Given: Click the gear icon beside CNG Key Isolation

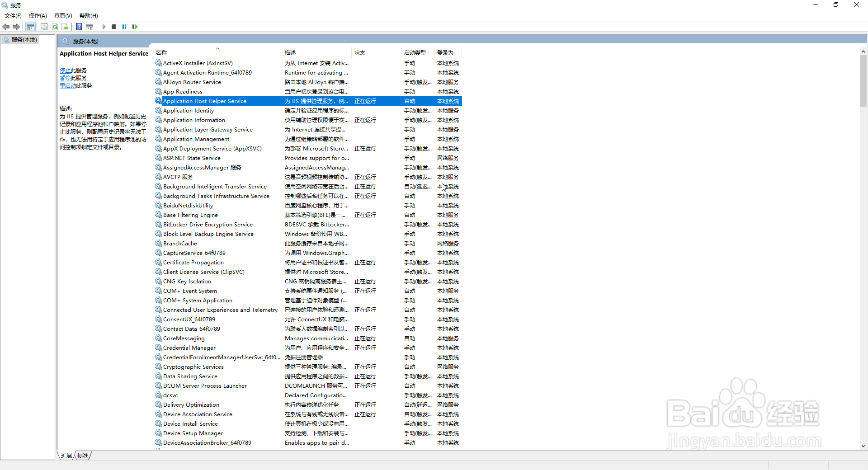Looking at the screenshot, I should point(159,282).
